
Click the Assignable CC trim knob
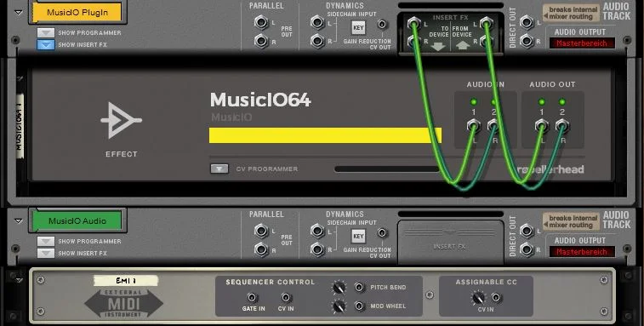pyautogui.click(x=477, y=298)
